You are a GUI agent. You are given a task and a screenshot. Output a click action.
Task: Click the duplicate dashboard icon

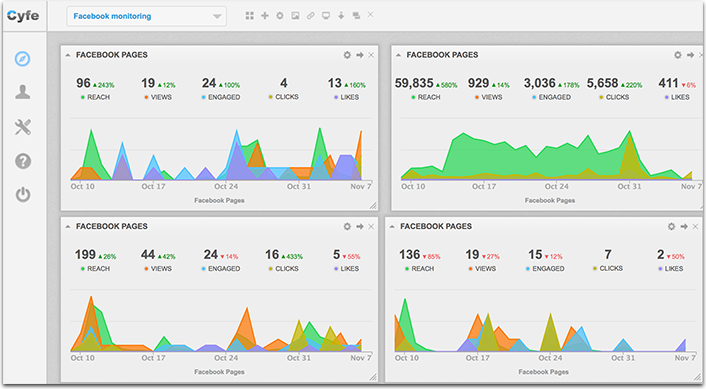pyautogui.click(x=356, y=16)
